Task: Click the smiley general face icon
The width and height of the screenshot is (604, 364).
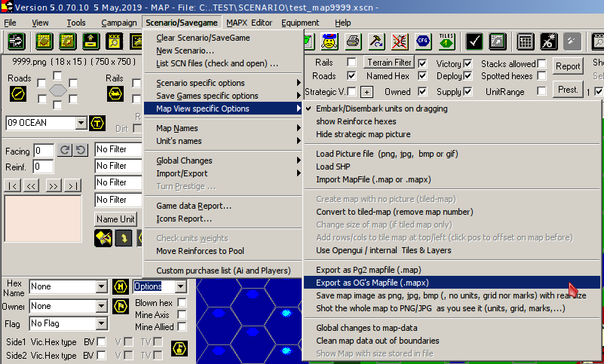Action: click(x=330, y=41)
